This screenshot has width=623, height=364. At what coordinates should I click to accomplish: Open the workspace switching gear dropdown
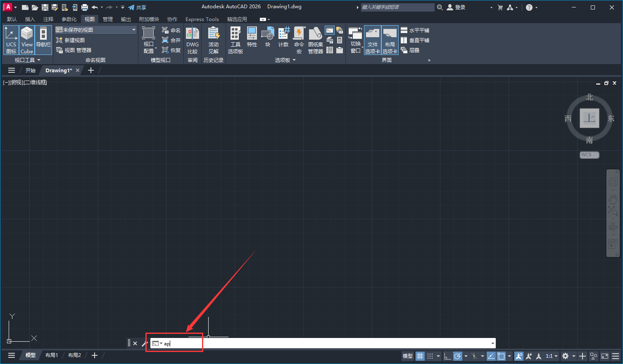[568, 356]
